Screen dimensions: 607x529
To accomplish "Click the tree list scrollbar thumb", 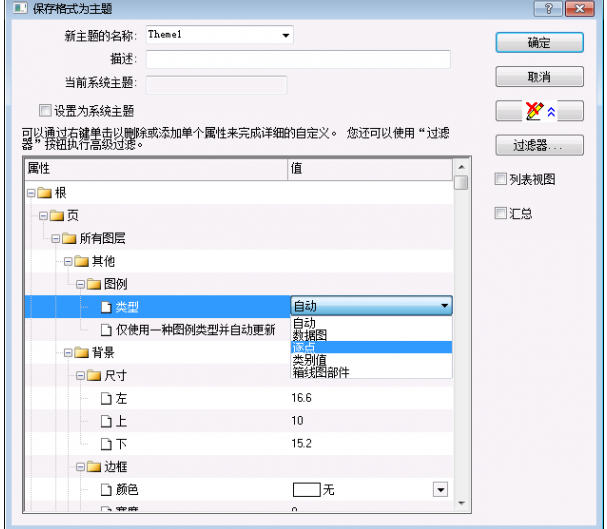I will coord(461,183).
